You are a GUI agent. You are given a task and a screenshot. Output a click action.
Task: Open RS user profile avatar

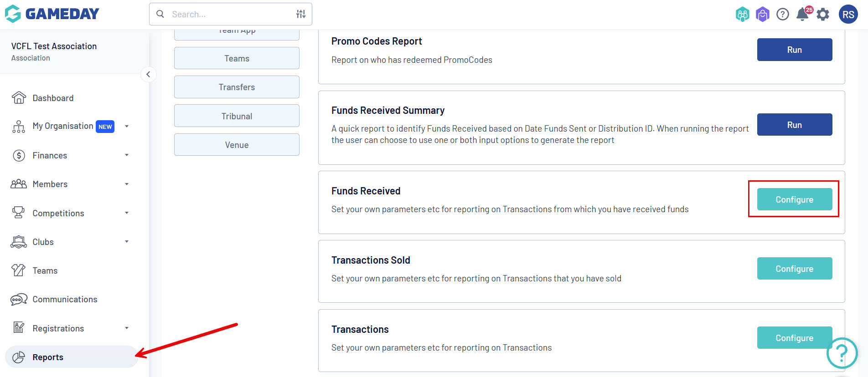[x=848, y=15]
